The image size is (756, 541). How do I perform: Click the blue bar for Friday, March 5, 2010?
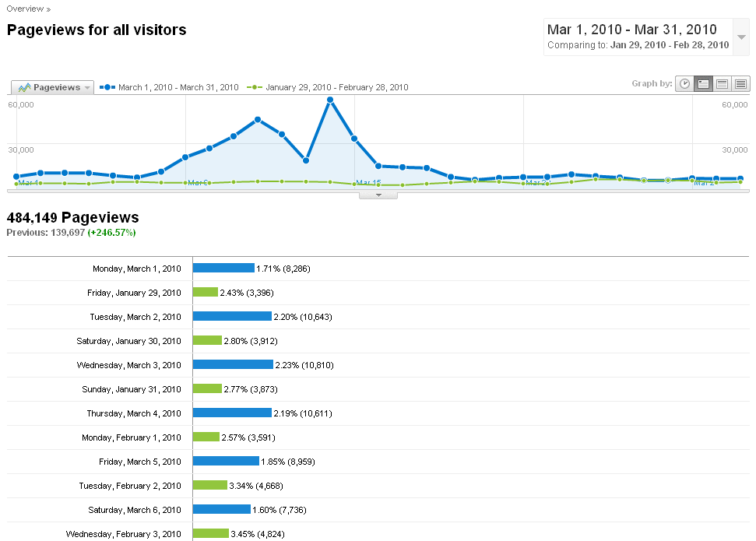tap(226, 461)
